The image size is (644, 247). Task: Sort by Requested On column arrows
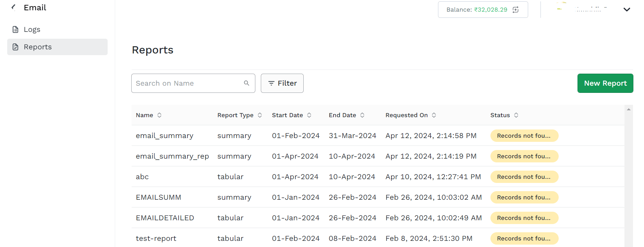coord(434,115)
